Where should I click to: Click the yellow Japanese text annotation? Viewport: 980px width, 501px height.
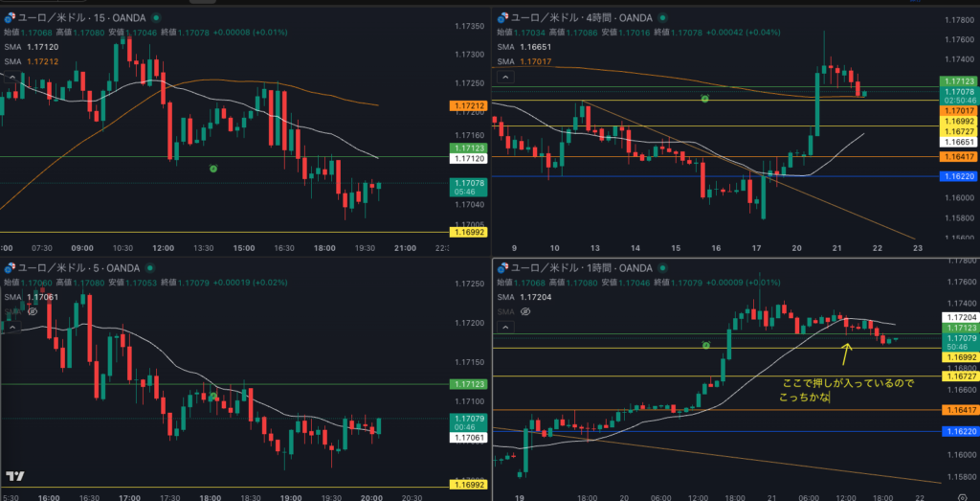[x=848, y=390]
